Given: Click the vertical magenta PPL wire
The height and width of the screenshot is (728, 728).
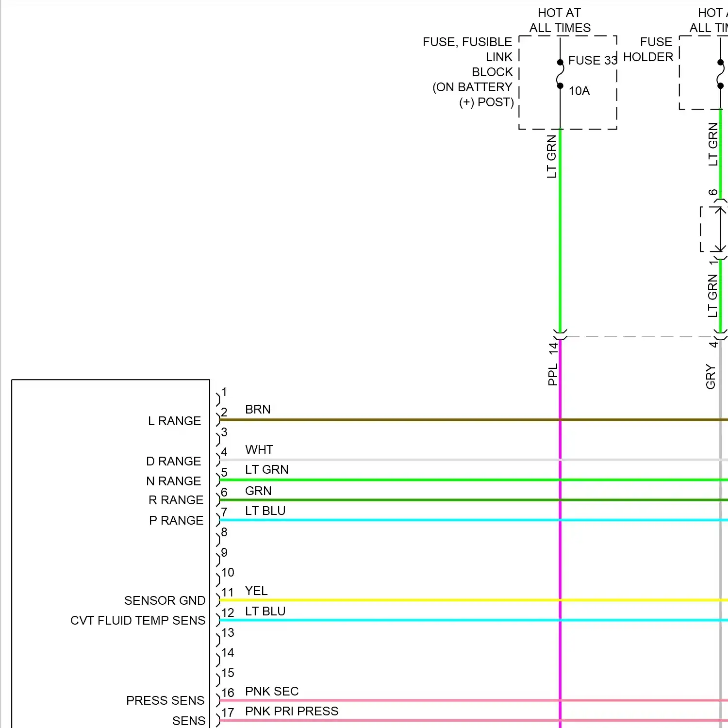Looking at the screenshot, I should coord(560,534).
